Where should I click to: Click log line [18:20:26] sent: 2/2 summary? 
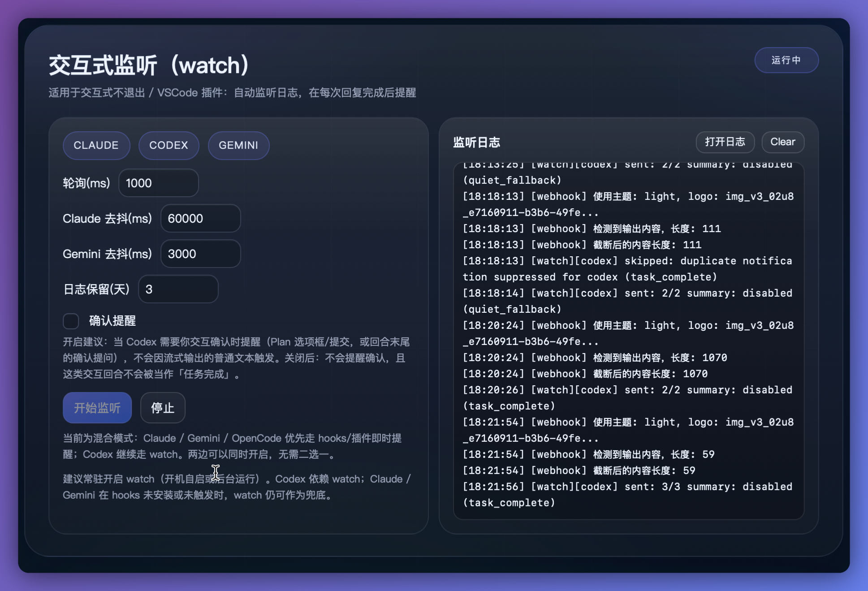pyautogui.click(x=627, y=398)
